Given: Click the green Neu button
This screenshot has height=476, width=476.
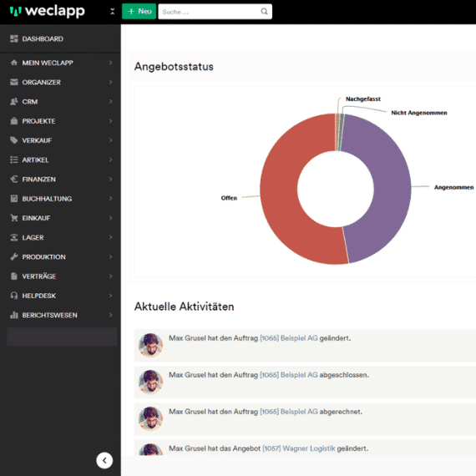Looking at the screenshot, I should [x=139, y=11].
